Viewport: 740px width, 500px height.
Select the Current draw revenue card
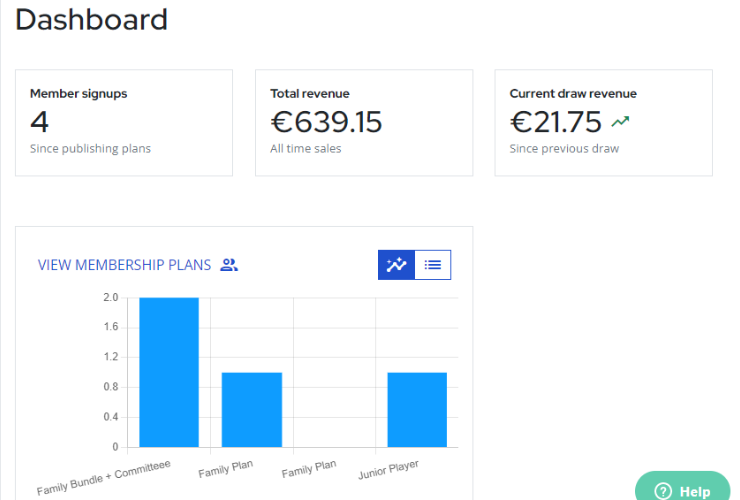[x=604, y=123]
